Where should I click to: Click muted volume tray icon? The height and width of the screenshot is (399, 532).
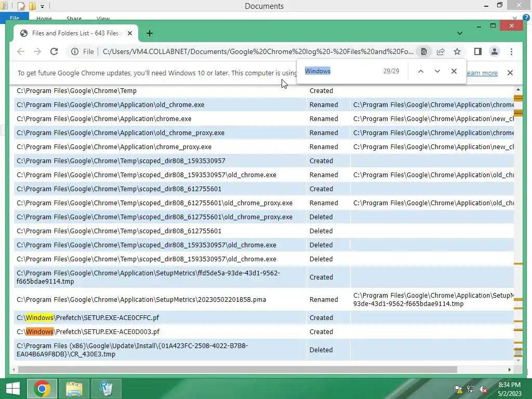483,389
